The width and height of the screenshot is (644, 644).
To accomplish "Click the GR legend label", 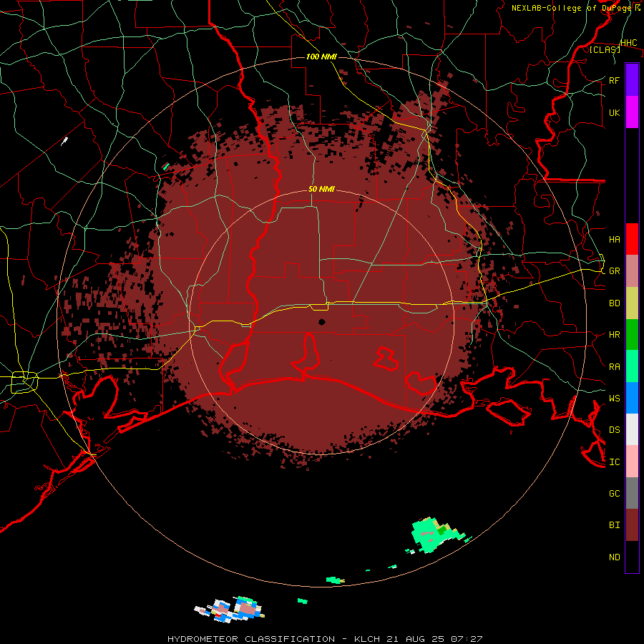I will (615, 271).
